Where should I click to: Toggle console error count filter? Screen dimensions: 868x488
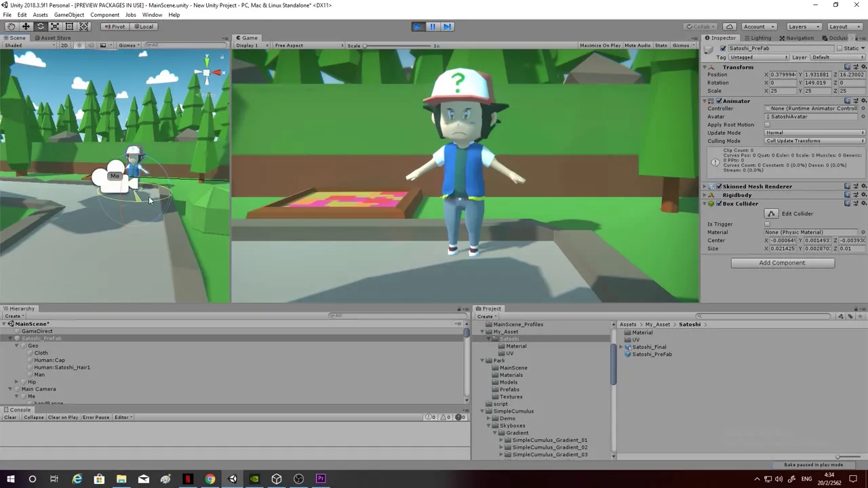coord(462,417)
